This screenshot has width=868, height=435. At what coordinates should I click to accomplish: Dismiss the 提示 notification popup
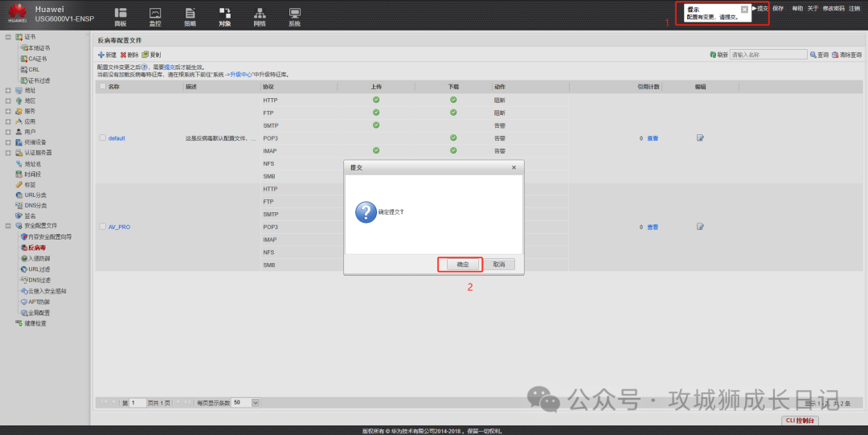click(x=744, y=10)
